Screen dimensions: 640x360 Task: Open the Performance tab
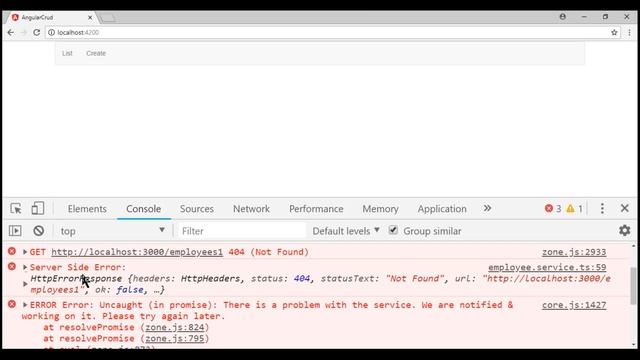[316, 209]
